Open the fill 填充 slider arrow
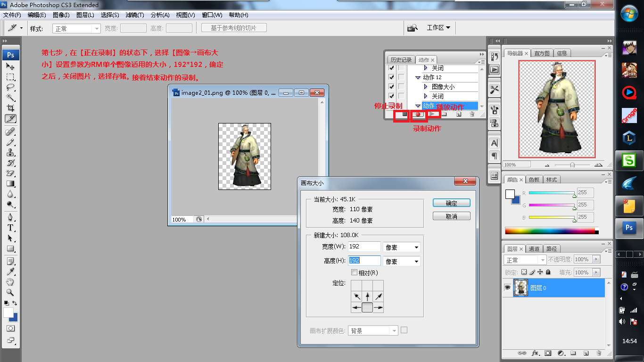 click(596, 272)
